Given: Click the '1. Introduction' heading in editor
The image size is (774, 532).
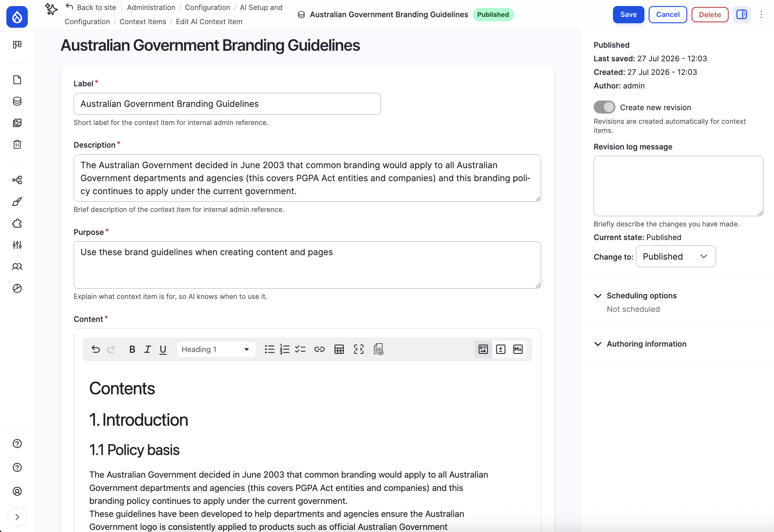Looking at the screenshot, I should (138, 419).
